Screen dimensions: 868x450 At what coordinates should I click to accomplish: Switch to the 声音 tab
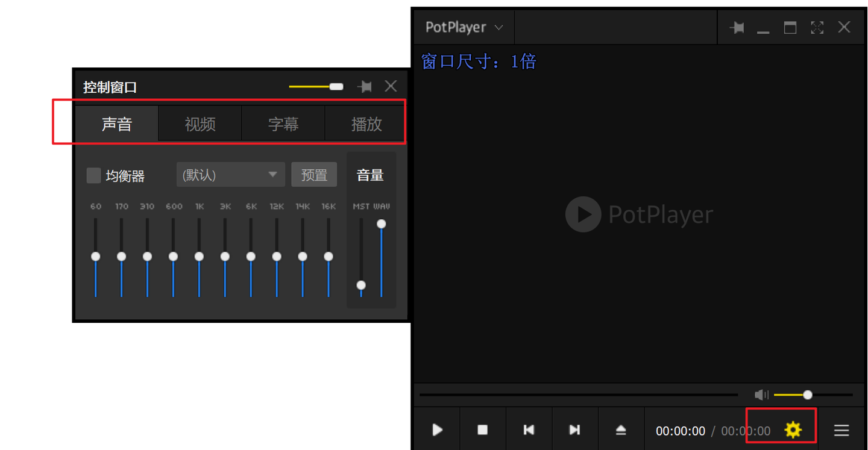(117, 123)
